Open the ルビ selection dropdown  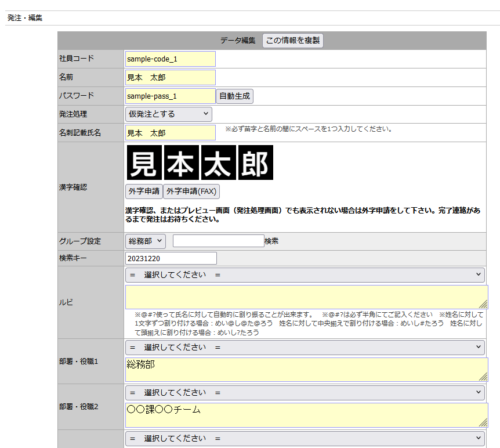tap(305, 275)
